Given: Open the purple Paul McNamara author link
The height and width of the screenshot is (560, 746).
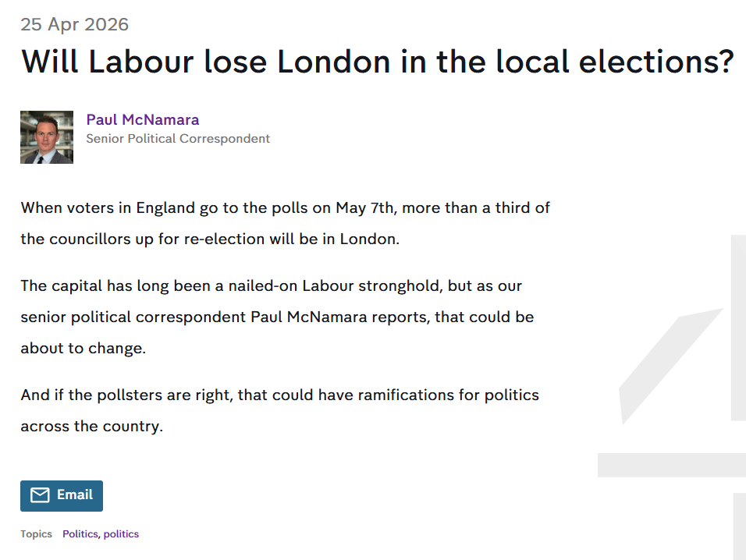Looking at the screenshot, I should (x=143, y=119).
